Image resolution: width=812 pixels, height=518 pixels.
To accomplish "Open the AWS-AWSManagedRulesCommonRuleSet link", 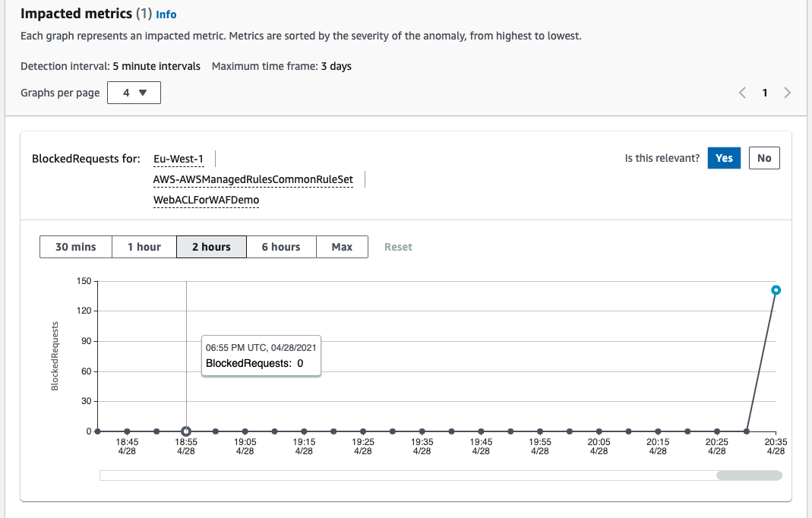I will (254, 180).
